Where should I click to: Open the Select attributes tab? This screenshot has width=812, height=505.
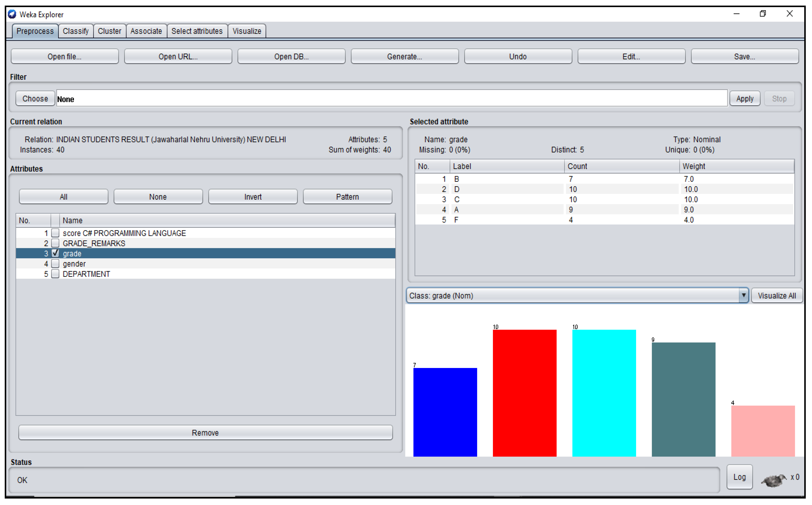[197, 31]
